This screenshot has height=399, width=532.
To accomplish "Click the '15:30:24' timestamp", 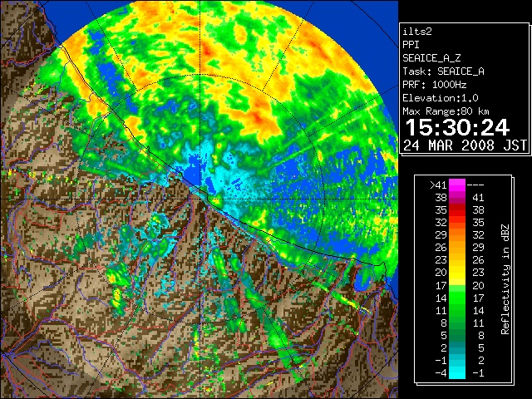I will coord(457,127).
